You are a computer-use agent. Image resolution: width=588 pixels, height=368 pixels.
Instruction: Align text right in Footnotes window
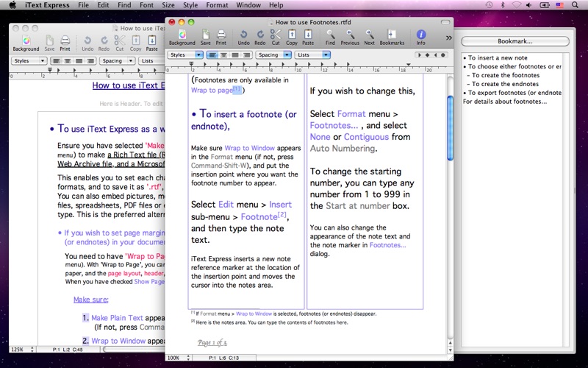(246, 54)
